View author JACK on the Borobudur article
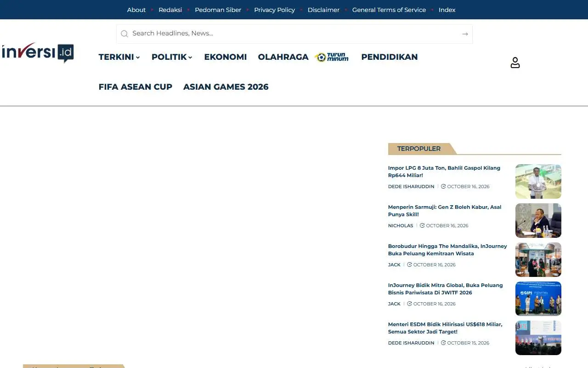588x368 pixels. (394, 265)
